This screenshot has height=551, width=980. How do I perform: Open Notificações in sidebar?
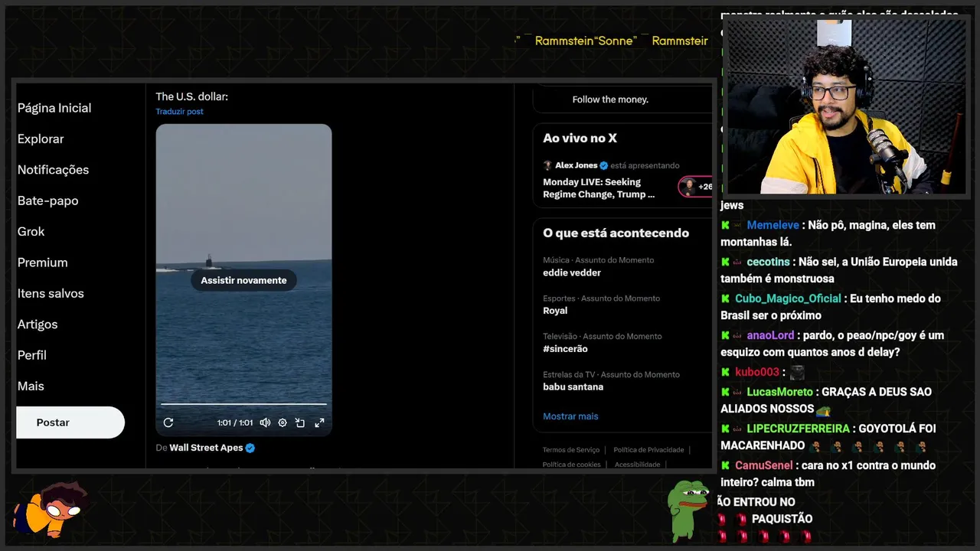(x=53, y=170)
